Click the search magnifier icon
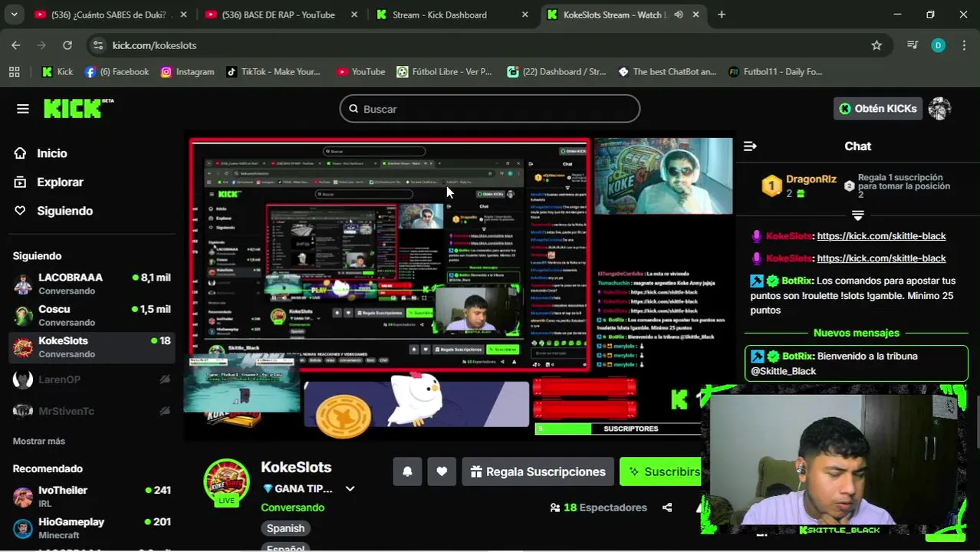Image resolution: width=980 pixels, height=552 pixels. pos(354,109)
